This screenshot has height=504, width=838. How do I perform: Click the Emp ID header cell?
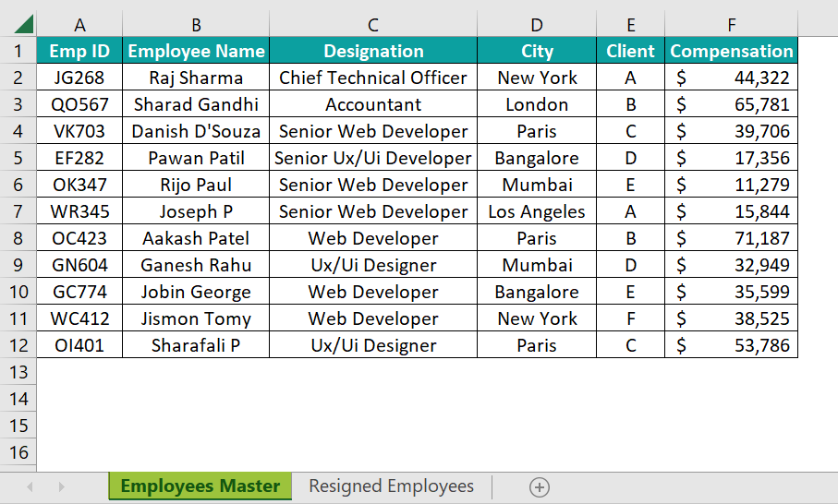[x=79, y=51]
